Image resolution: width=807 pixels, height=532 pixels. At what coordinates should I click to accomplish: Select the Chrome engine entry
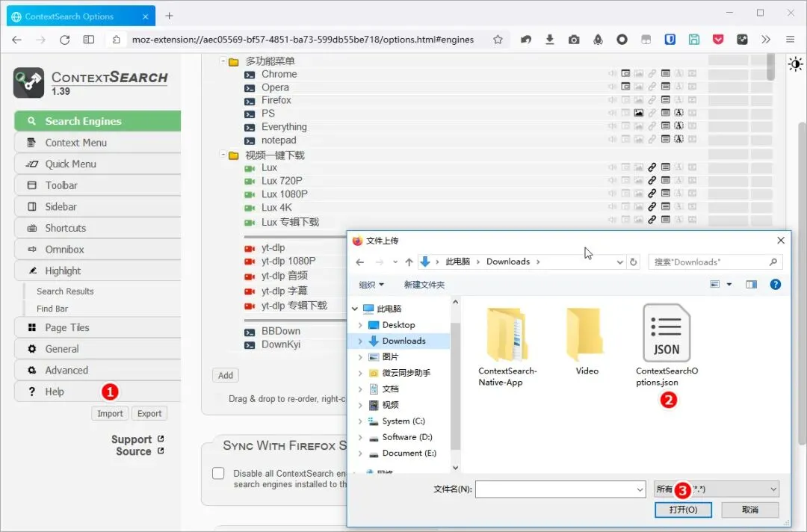click(279, 74)
